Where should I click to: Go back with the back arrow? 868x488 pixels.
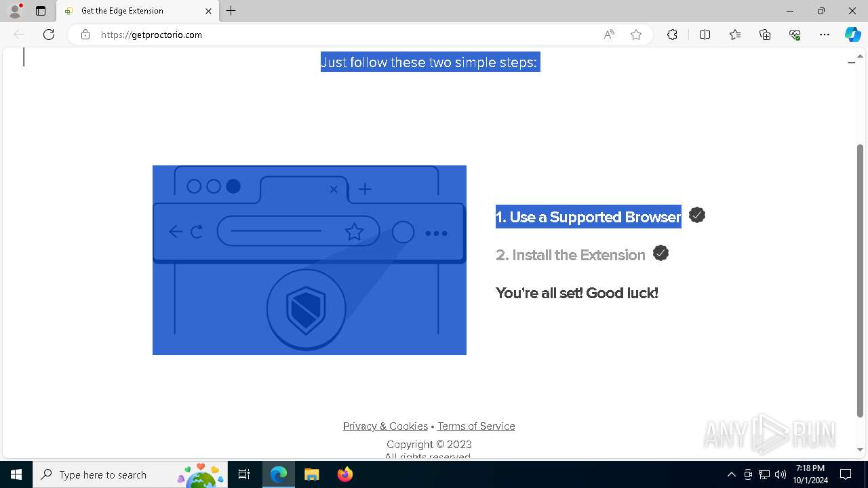[19, 35]
